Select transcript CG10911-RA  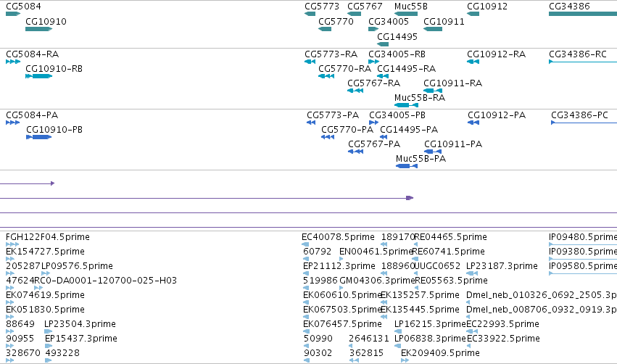(x=453, y=83)
